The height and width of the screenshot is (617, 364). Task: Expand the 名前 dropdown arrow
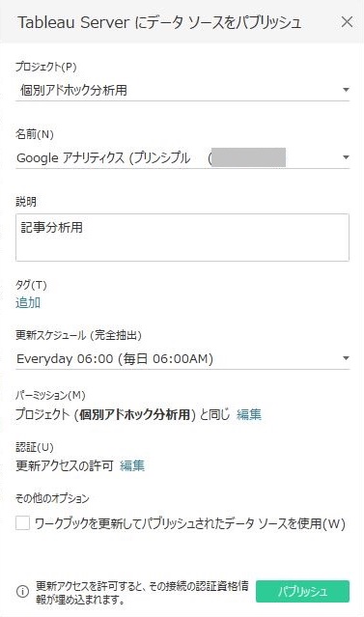point(346,157)
